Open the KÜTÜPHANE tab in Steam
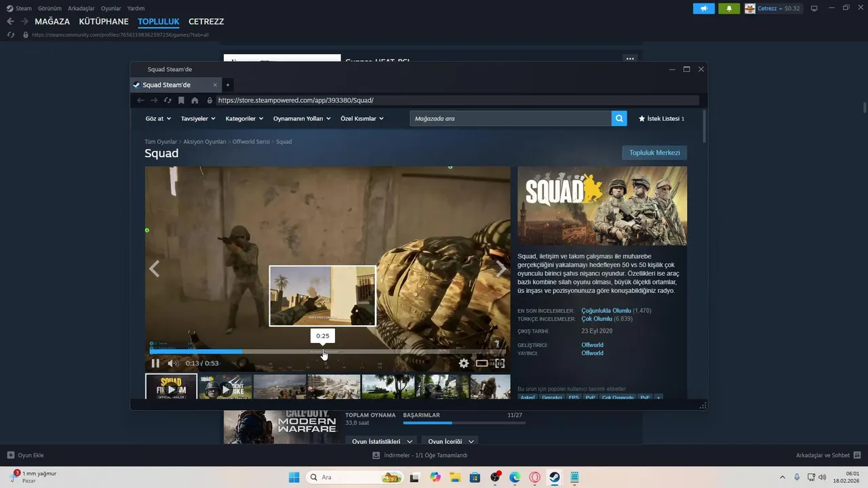Screen dimensions: 868x488 (x=104, y=22)
